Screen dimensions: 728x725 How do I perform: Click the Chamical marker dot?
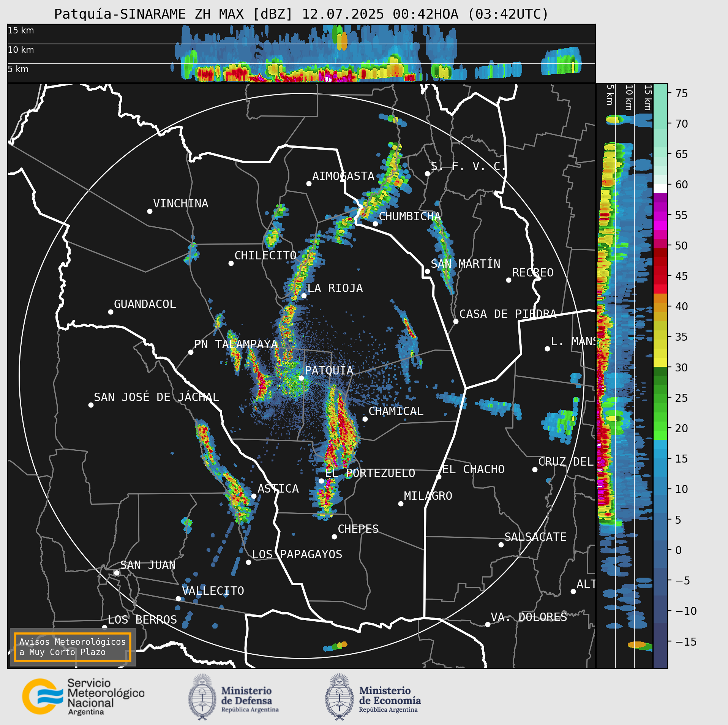coord(365,419)
